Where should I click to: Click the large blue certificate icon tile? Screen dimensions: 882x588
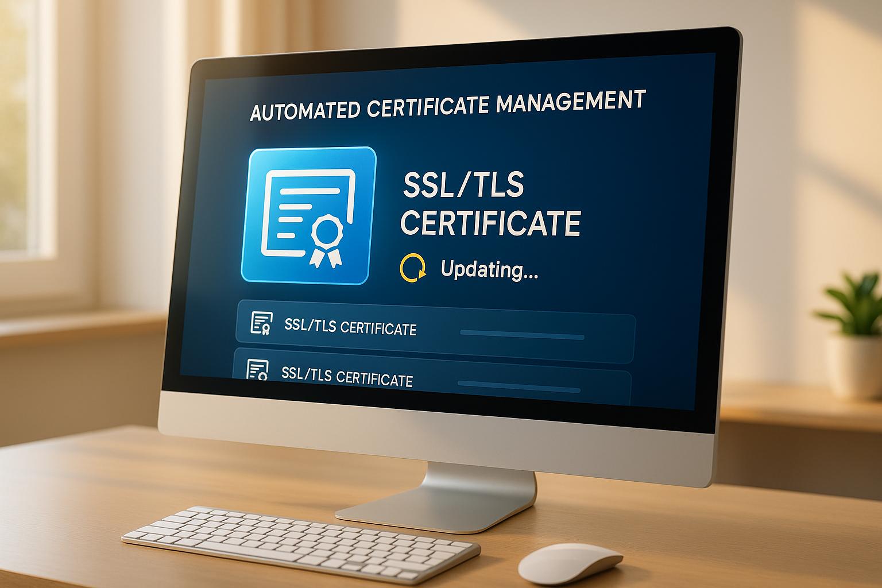pyautogui.click(x=308, y=215)
